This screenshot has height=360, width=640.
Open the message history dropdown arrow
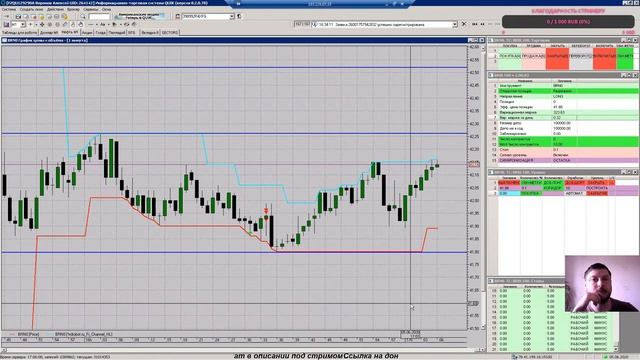(455, 24)
